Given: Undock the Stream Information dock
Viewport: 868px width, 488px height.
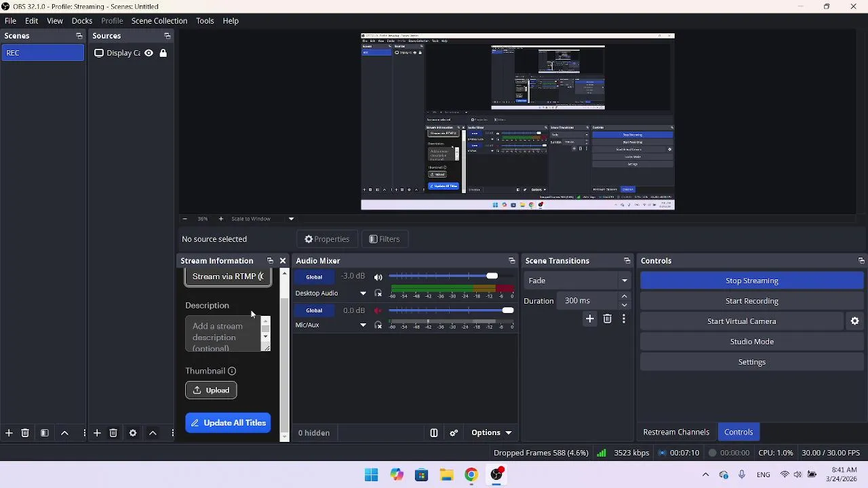Looking at the screenshot, I should pyautogui.click(x=270, y=261).
